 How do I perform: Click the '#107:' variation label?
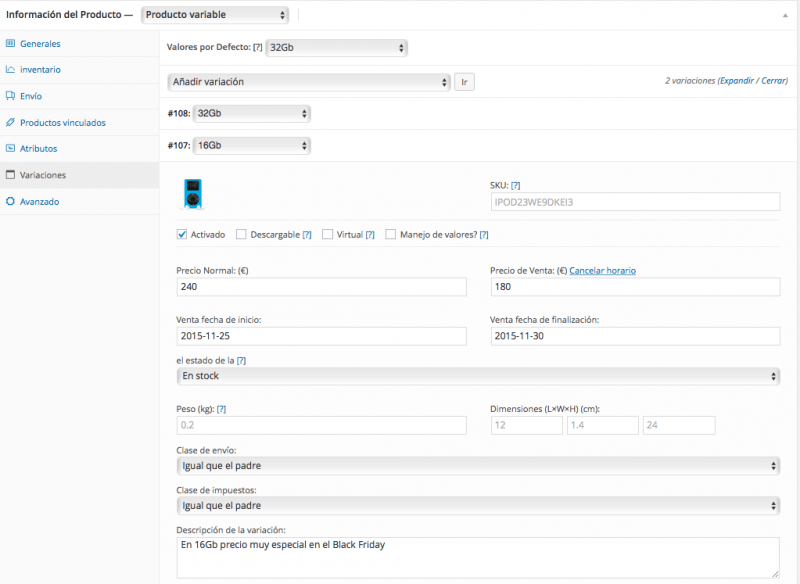click(179, 146)
